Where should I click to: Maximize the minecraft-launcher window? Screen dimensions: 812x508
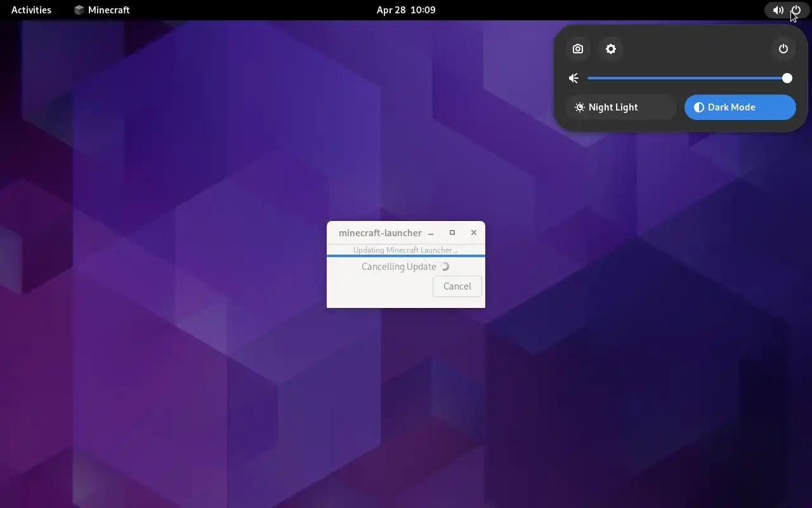[452, 233]
